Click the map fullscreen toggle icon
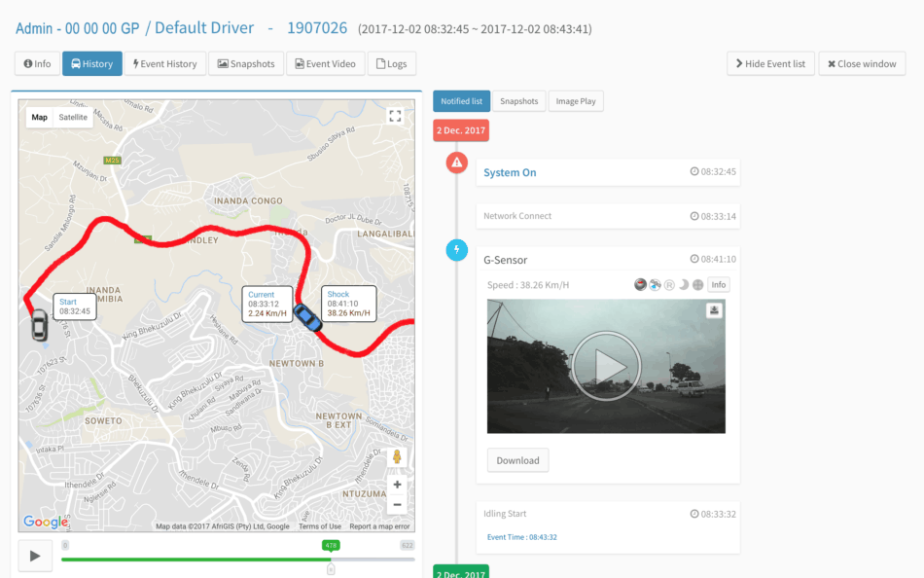This screenshot has width=924, height=578. click(x=395, y=116)
